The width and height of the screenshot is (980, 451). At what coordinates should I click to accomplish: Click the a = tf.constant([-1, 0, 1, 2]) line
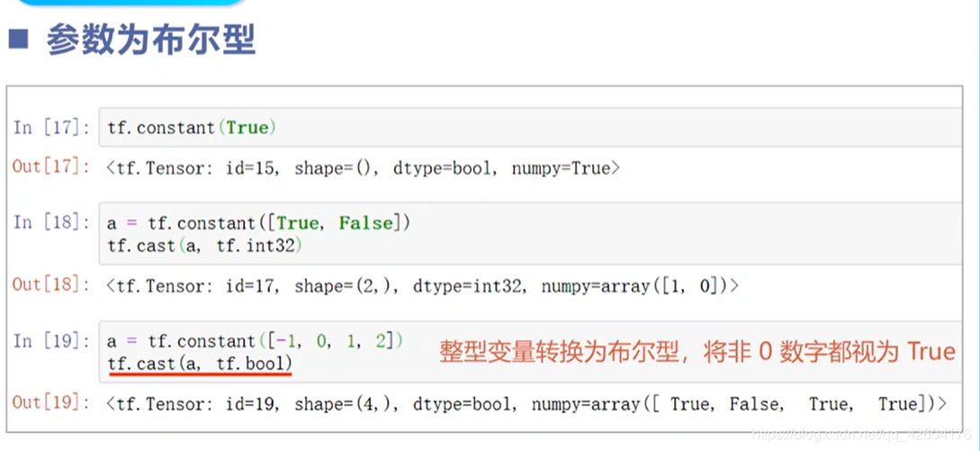255,341
